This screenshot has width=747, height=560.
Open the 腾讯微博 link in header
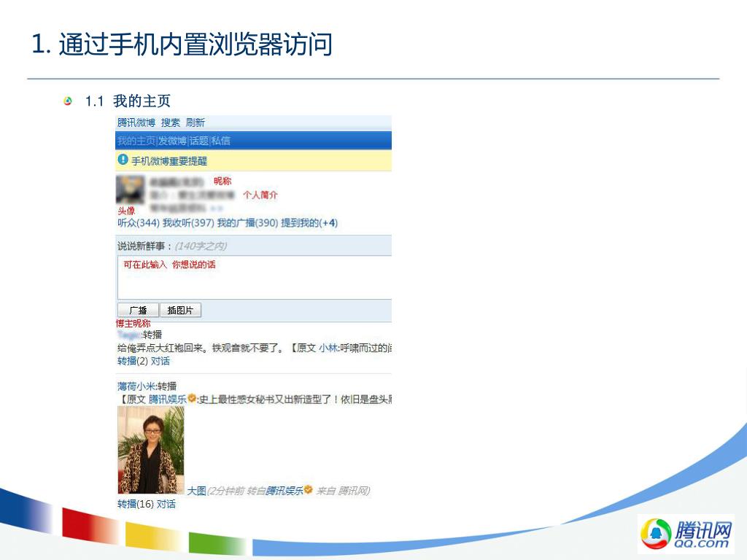[136, 122]
